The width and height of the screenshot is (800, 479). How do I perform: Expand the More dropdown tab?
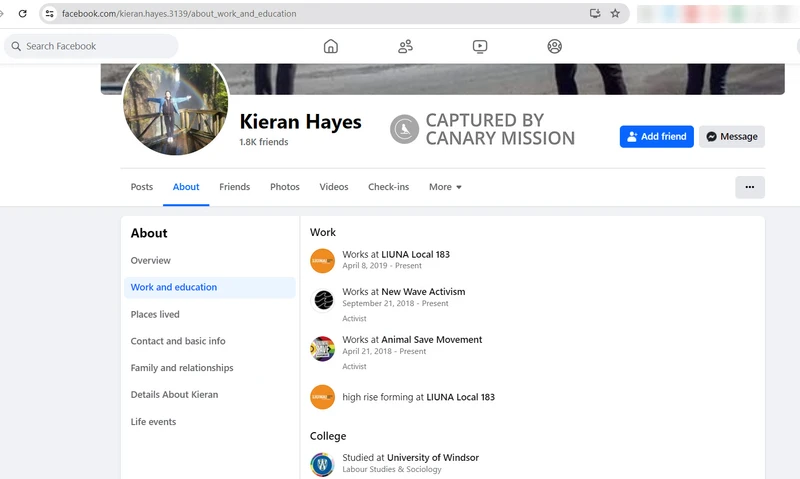pos(445,187)
